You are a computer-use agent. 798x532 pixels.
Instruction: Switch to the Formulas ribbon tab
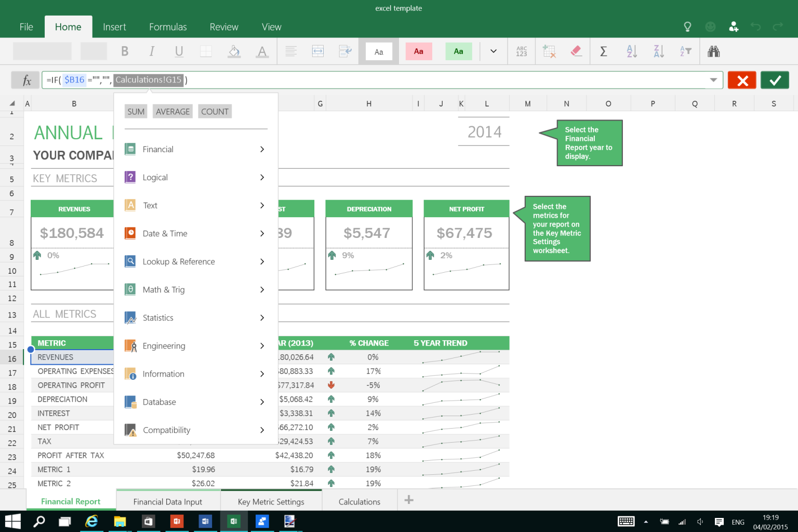pyautogui.click(x=168, y=26)
